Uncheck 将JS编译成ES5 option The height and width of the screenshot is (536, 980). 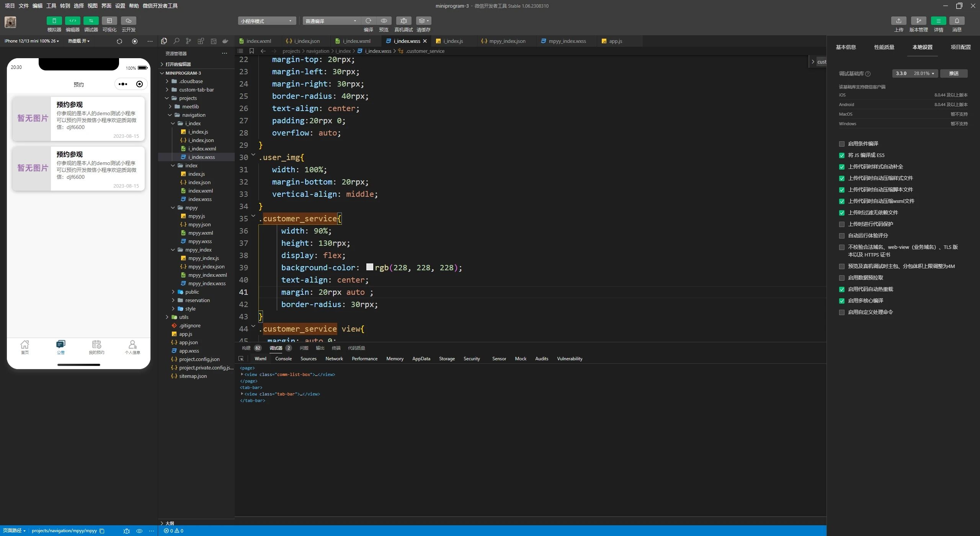(x=841, y=155)
